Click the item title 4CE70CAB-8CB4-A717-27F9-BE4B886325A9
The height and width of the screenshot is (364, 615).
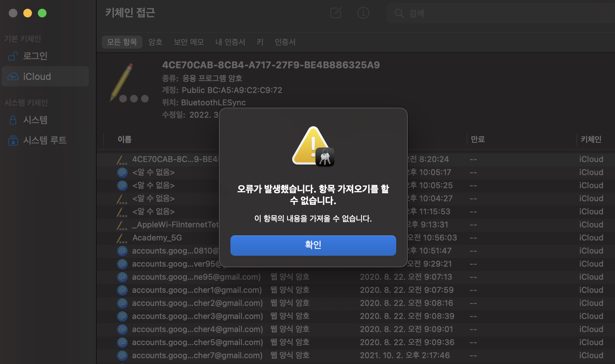pos(271,65)
